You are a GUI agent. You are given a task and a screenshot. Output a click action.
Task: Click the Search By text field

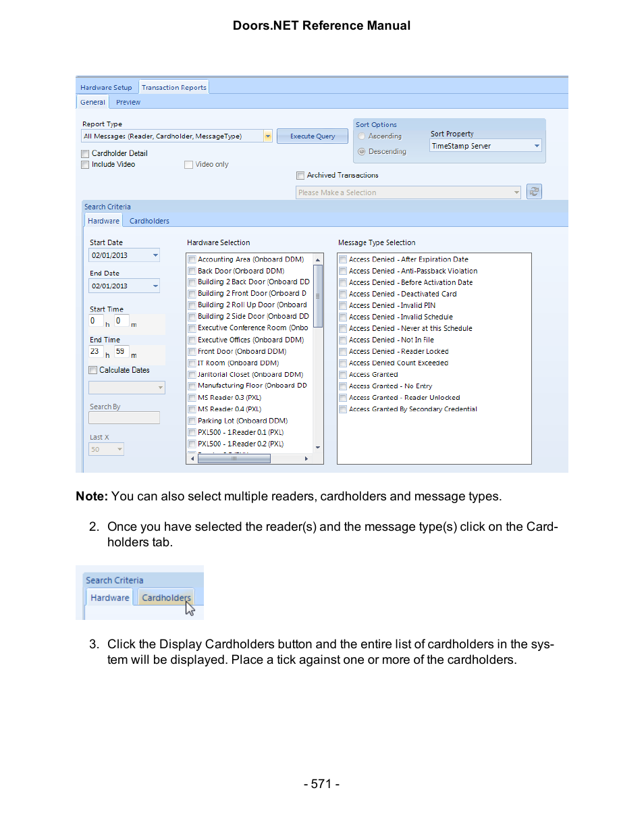(124, 418)
